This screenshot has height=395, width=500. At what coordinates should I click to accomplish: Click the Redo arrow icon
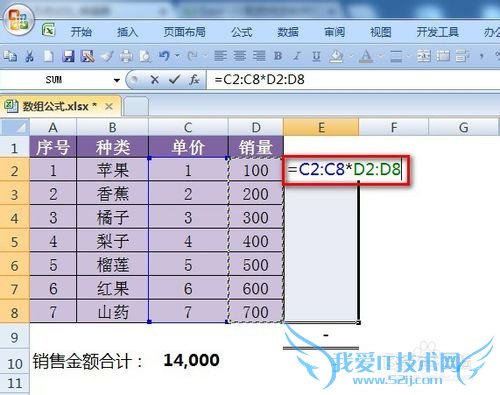coord(192,56)
